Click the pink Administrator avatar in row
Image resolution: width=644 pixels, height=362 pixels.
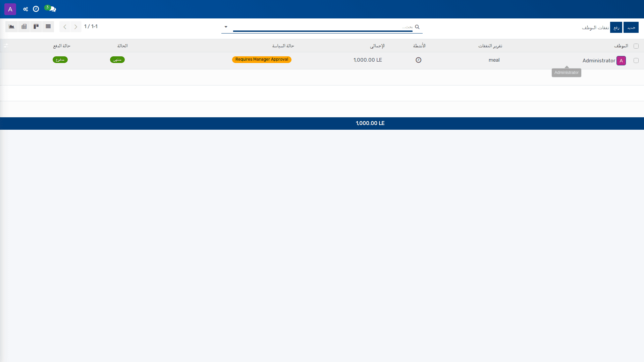point(621,61)
